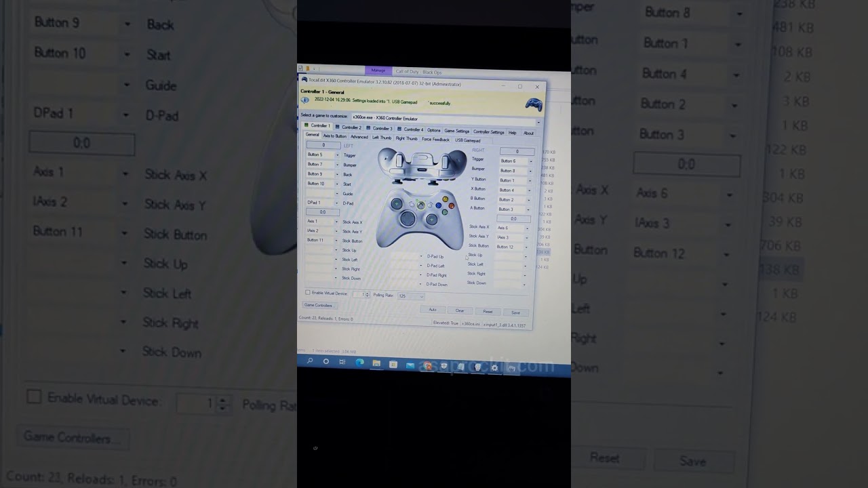
Task: Click the Cortana circle on the taskbar
Action: tap(326, 362)
